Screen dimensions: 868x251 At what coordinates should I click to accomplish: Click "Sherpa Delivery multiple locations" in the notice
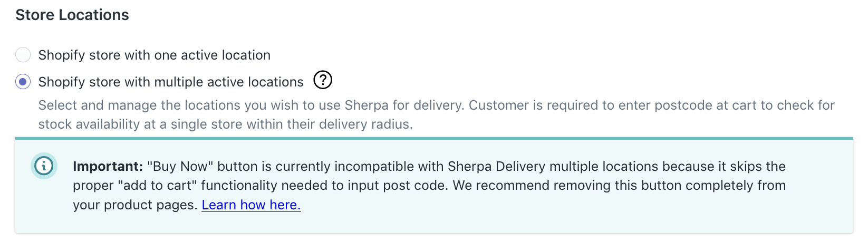click(x=553, y=167)
